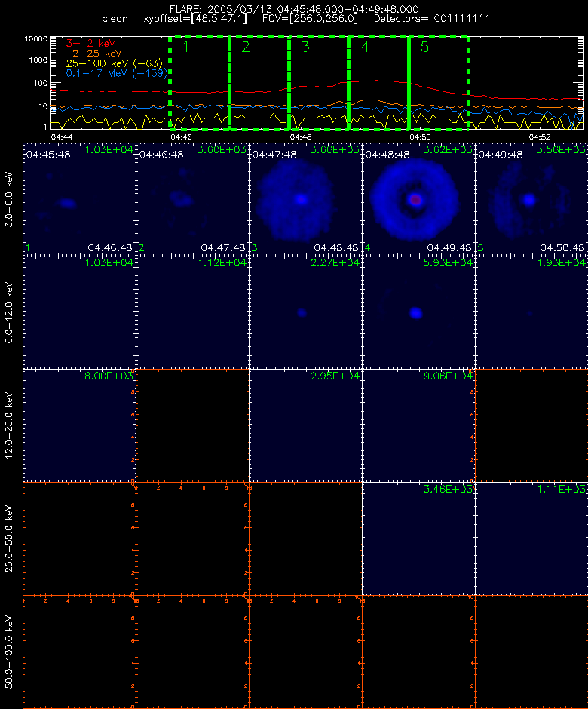Click the 04:50:48 end time stamp
Image resolution: width=588 pixels, height=709 pixels.
[562, 248]
